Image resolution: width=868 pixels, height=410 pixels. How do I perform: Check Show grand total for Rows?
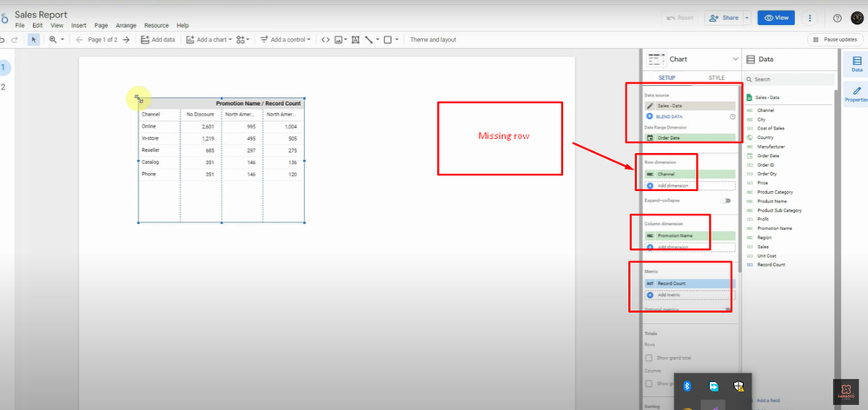click(x=650, y=358)
